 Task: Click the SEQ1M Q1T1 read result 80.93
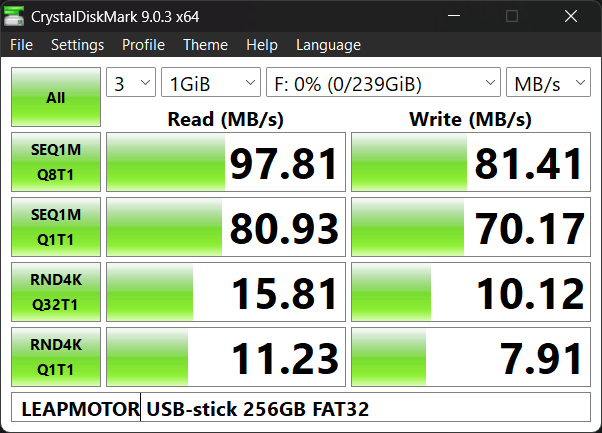226,227
